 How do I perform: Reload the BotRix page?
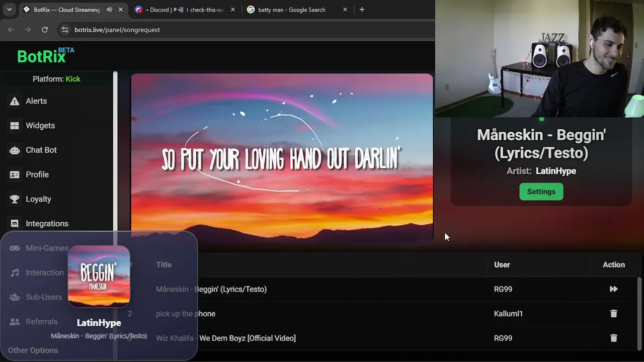45,30
